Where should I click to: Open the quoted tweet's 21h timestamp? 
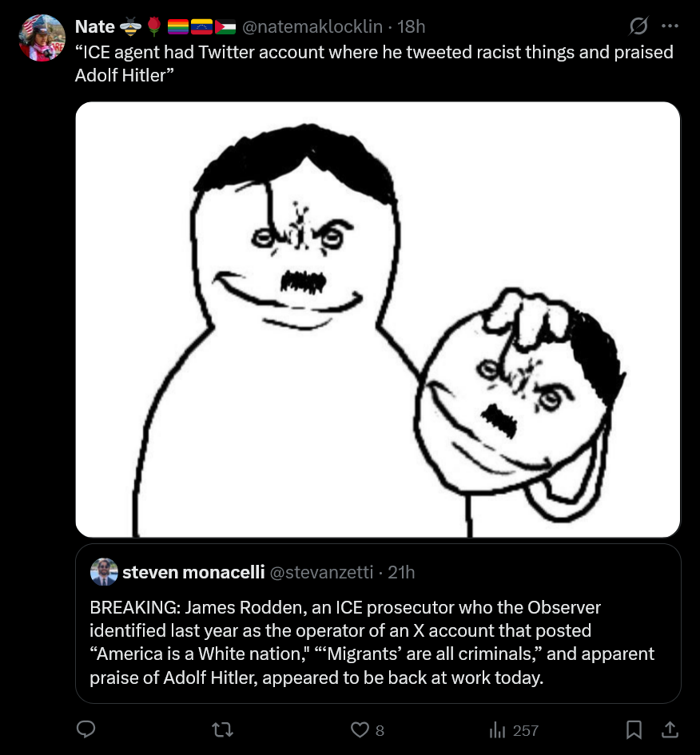(401, 572)
